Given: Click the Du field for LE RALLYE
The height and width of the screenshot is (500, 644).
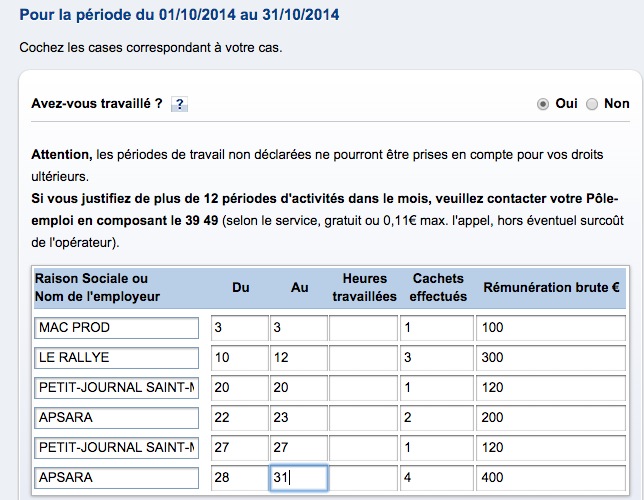Looking at the screenshot, I should (x=239, y=357).
